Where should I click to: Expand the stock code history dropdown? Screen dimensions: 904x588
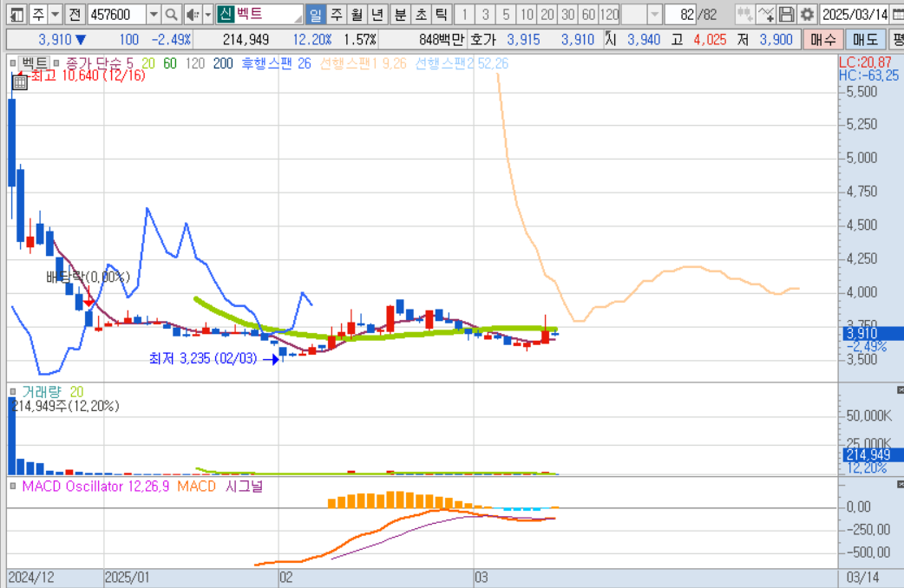pos(154,14)
